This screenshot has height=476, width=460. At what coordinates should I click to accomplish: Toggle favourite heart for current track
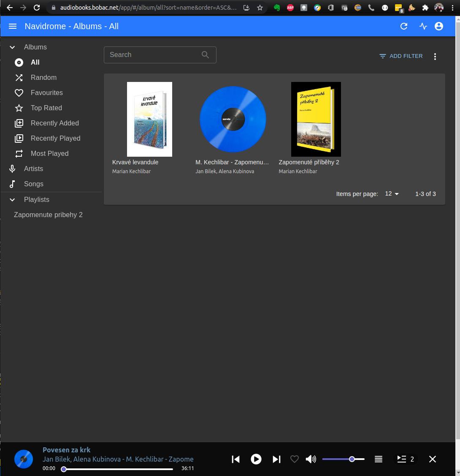pyautogui.click(x=295, y=459)
